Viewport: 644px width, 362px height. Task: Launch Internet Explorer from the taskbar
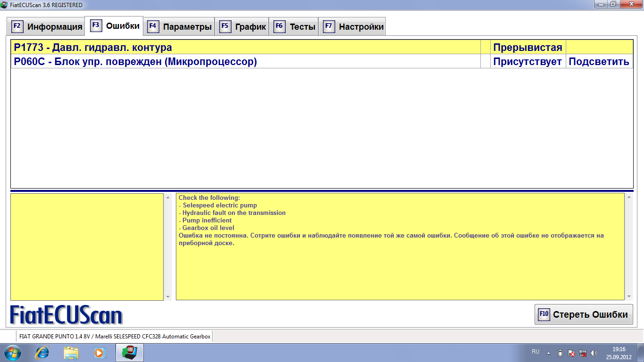[x=43, y=353]
